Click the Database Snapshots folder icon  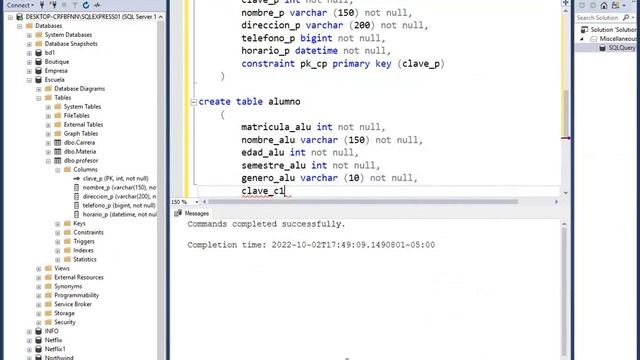[39, 44]
